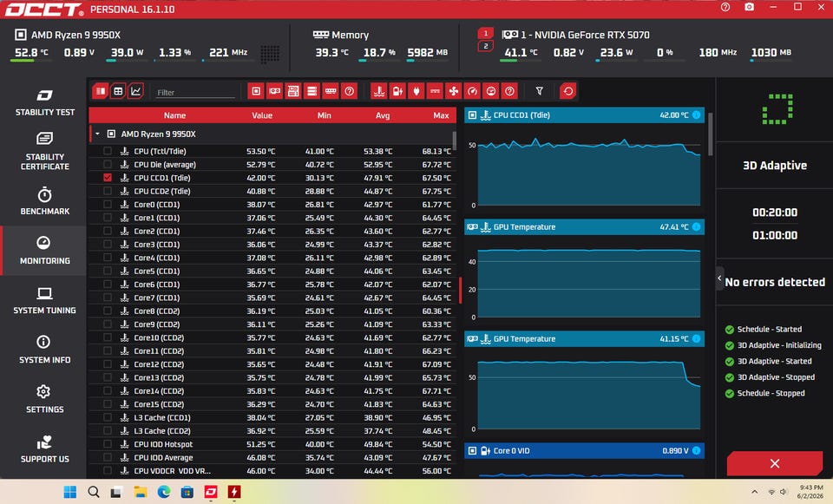Click info icon on the 47.41 °C GPU graph
The image size is (833, 504).
coord(696,227)
